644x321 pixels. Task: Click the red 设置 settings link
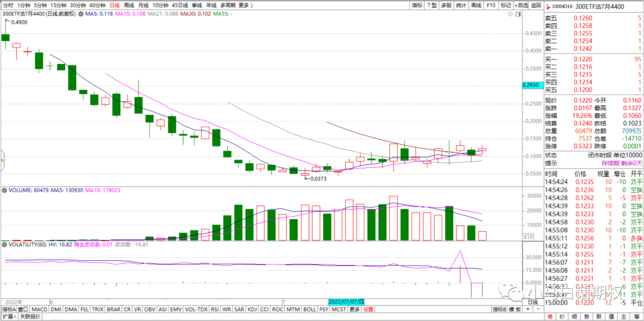pyautogui.click(x=369, y=309)
